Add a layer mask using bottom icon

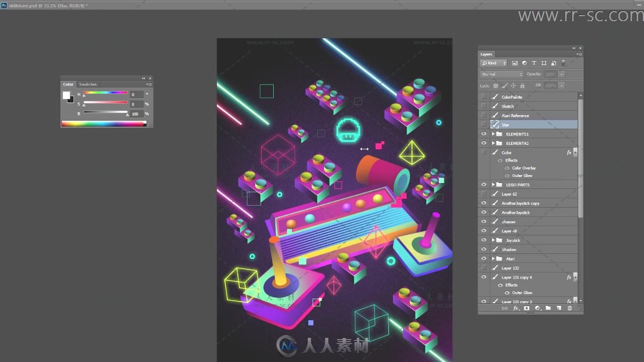pos(527,308)
